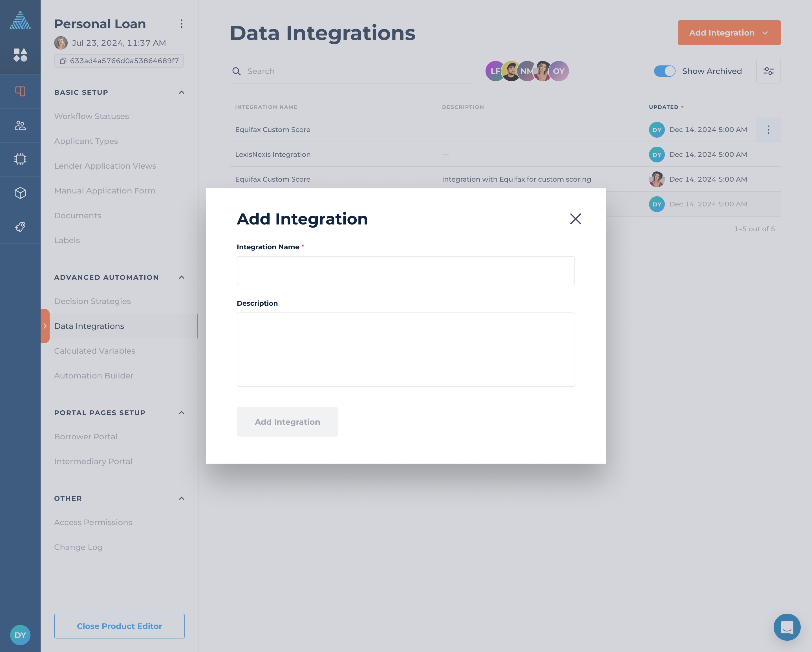The image size is (812, 652).
Task: Close the Add Integration dialog
Action: [575, 219]
